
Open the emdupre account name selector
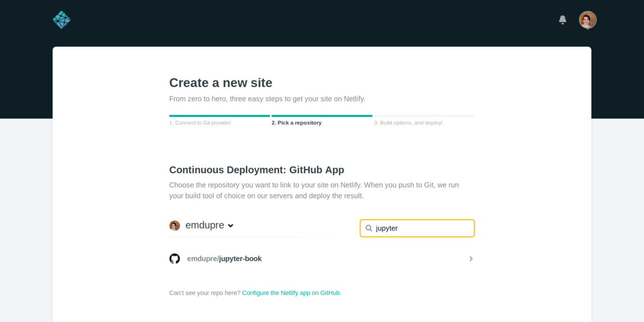click(204, 225)
